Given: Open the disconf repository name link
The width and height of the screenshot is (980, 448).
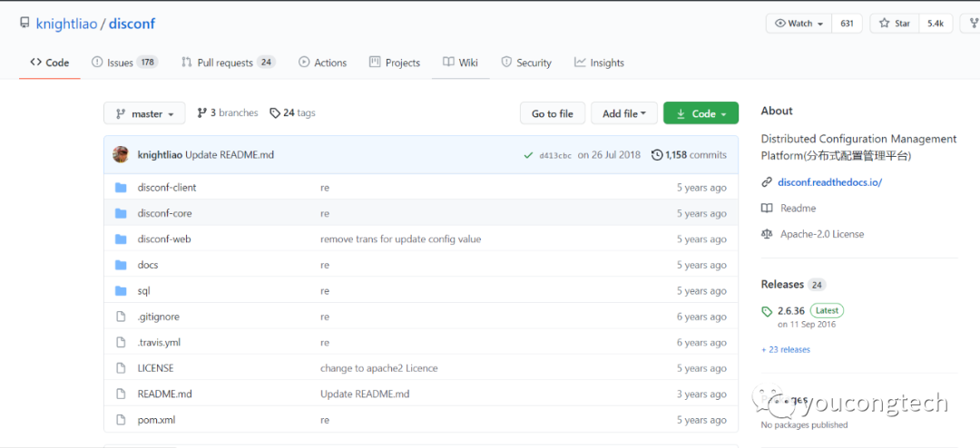Looking at the screenshot, I should (132, 24).
